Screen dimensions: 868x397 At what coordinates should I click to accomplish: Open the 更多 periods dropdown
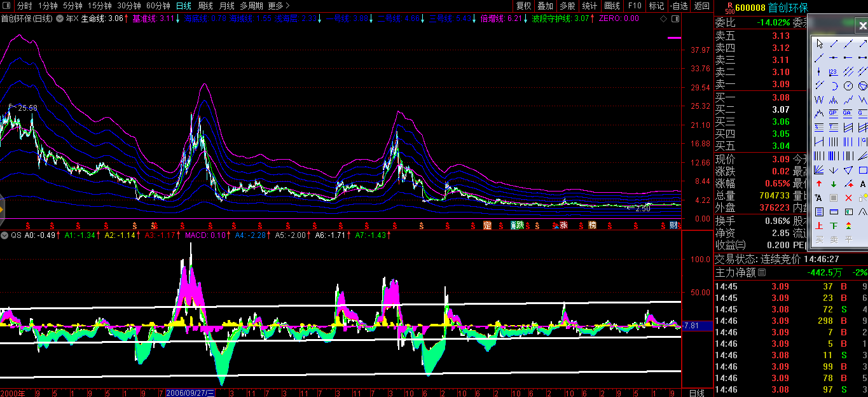tap(279, 6)
